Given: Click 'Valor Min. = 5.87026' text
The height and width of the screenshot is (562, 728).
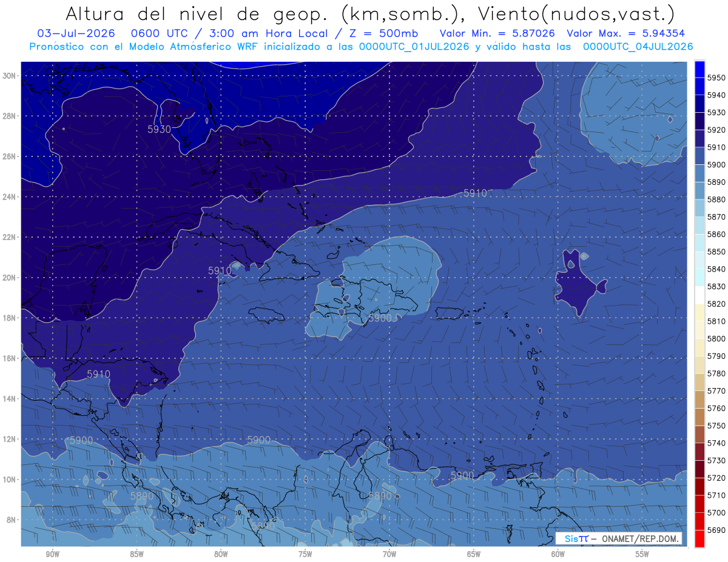Looking at the screenshot, I should click(497, 33).
